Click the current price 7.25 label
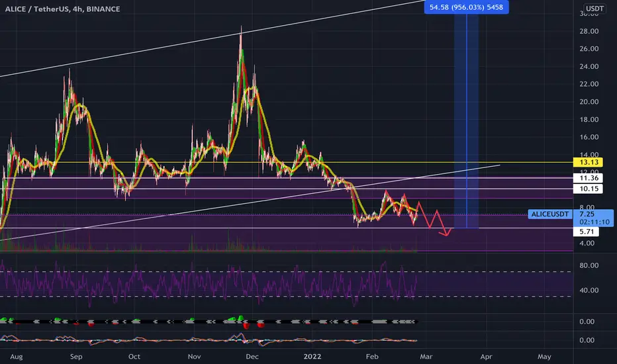 587,214
